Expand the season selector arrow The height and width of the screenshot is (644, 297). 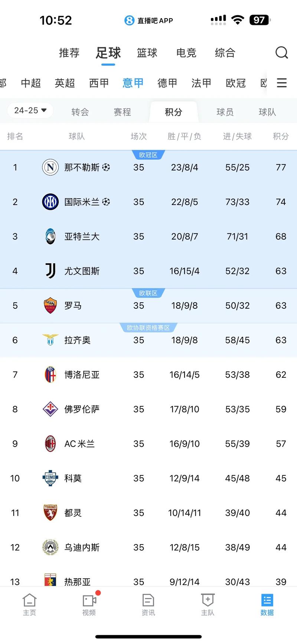[x=43, y=110]
